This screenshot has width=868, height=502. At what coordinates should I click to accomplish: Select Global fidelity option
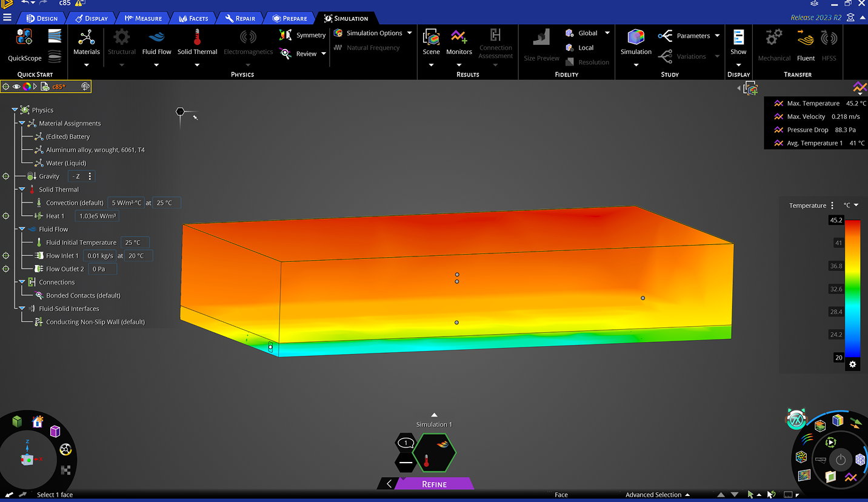pos(581,33)
